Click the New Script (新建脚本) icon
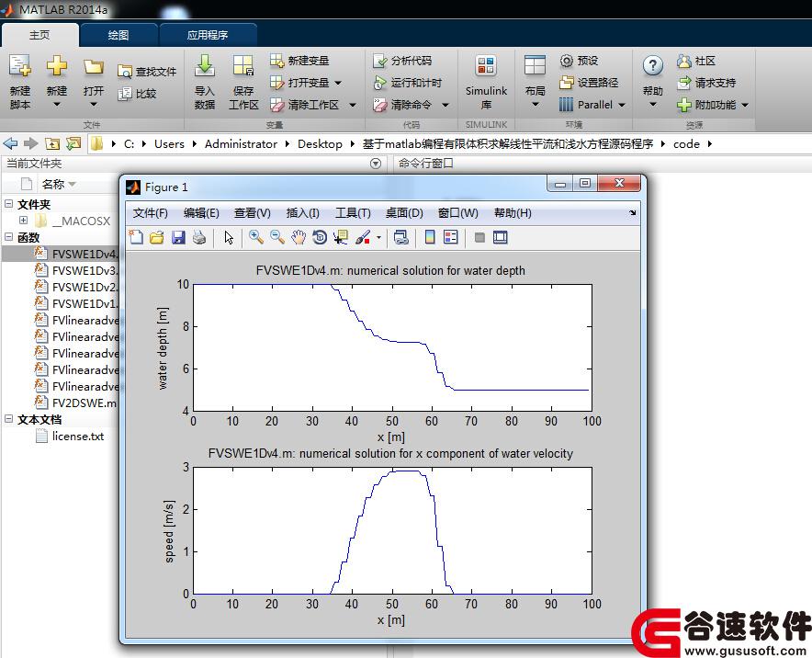 point(20,66)
